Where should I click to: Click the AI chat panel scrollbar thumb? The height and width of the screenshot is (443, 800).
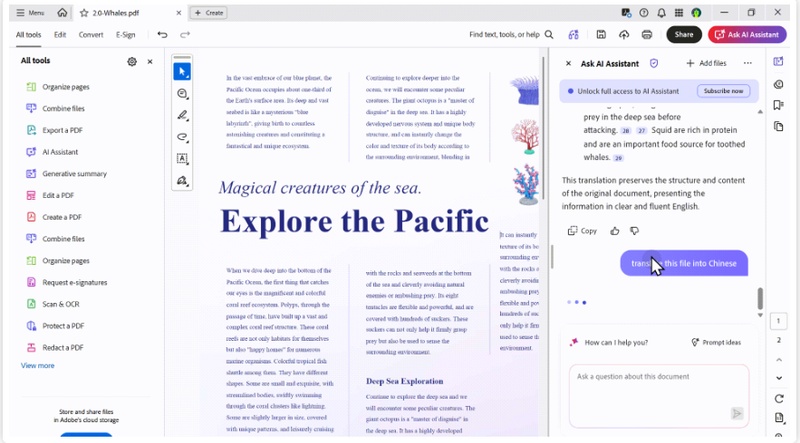[760, 299]
